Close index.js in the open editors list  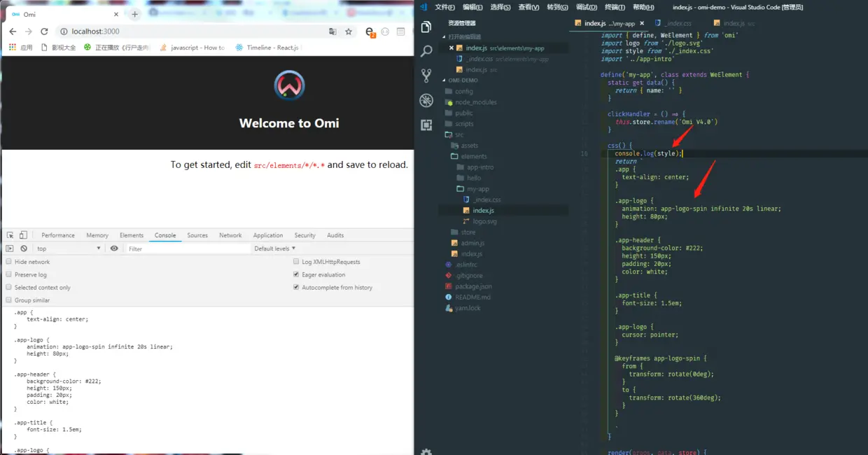coord(451,48)
